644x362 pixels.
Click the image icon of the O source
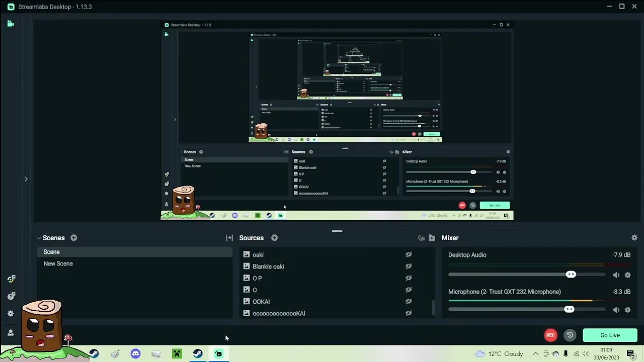click(247, 290)
